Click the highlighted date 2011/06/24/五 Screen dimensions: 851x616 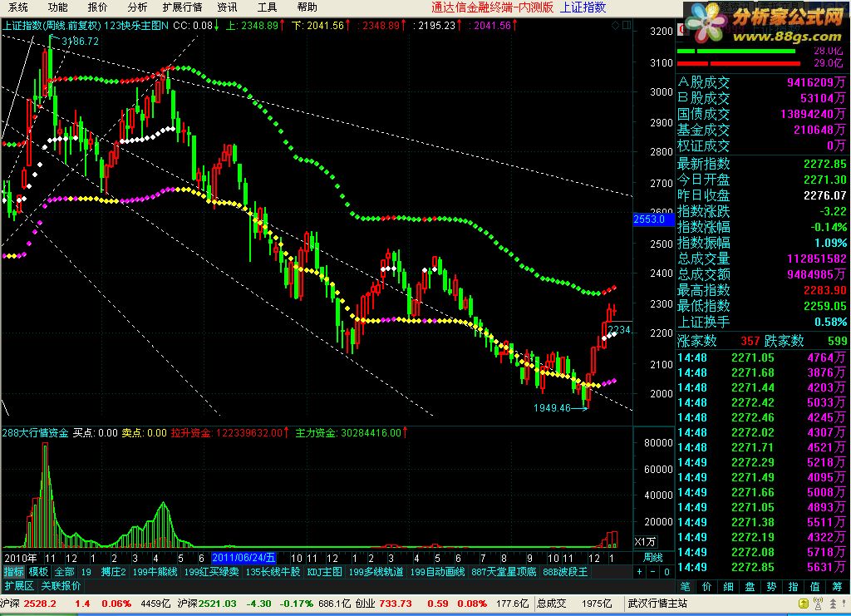point(243,557)
